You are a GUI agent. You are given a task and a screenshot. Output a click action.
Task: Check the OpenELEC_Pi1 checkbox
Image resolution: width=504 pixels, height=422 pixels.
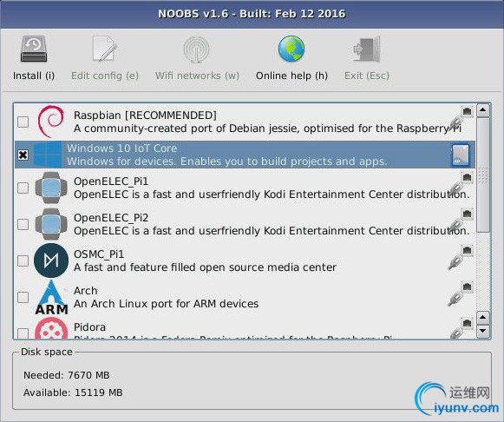(23, 188)
